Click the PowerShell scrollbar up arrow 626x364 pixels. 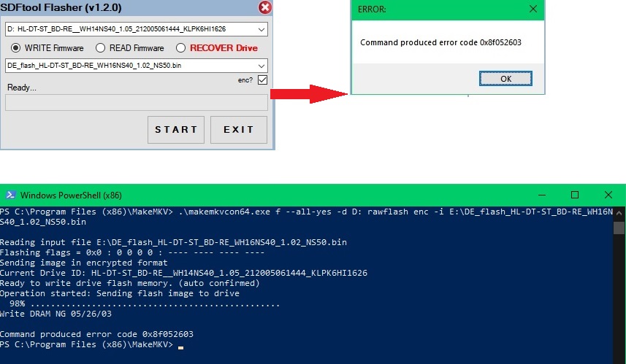click(619, 212)
